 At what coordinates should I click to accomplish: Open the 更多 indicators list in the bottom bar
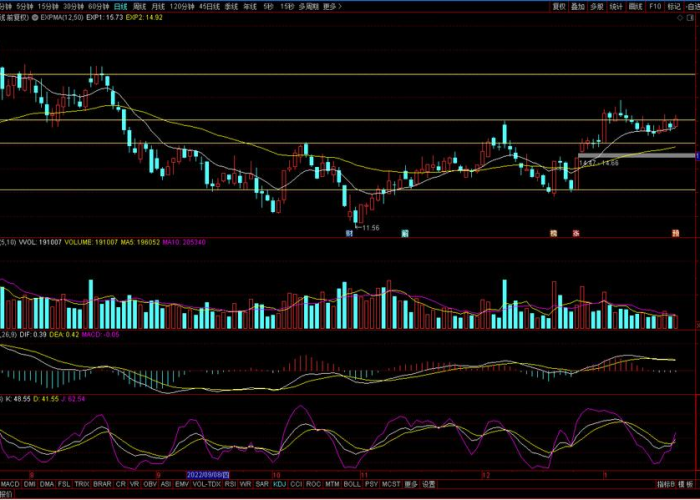tap(410, 484)
